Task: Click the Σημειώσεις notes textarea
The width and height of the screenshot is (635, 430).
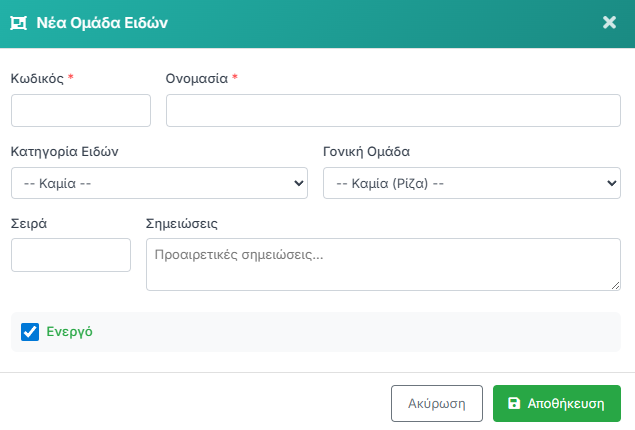Action: (383, 264)
